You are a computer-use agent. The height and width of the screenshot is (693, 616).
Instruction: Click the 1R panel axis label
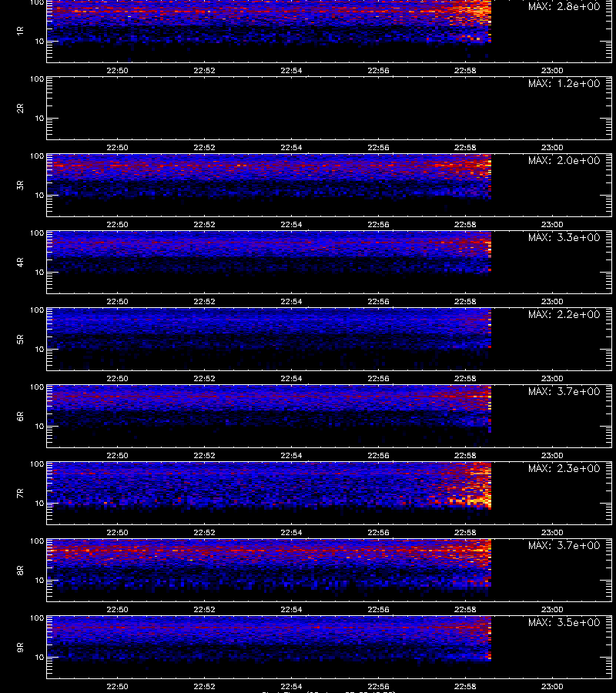20,31
